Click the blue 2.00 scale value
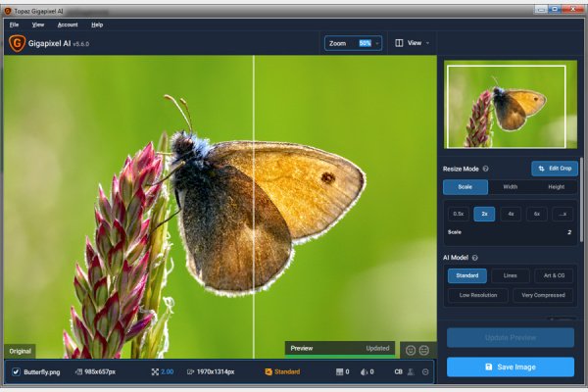Screen dimensions: 588x392 (x=168, y=371)
